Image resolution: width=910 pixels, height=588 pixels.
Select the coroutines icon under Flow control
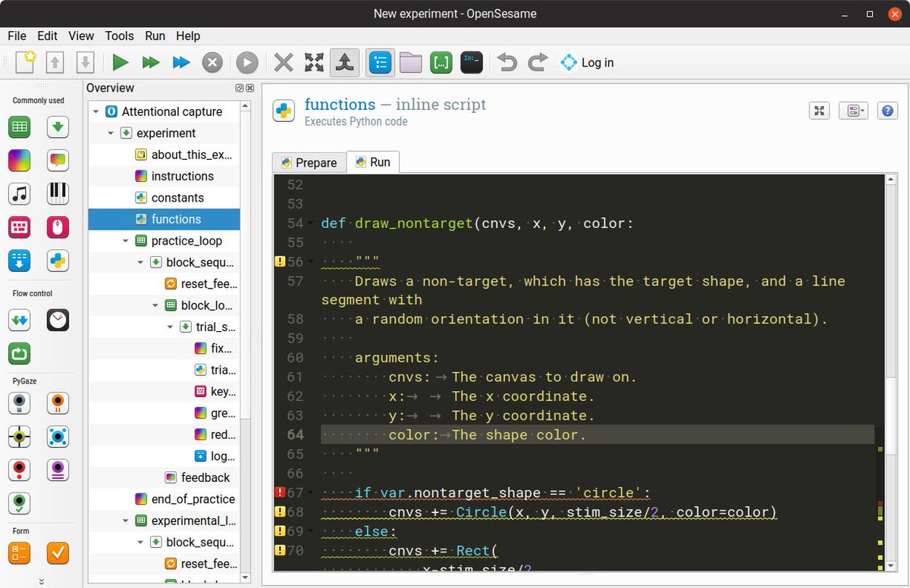[x=19, y=321]
